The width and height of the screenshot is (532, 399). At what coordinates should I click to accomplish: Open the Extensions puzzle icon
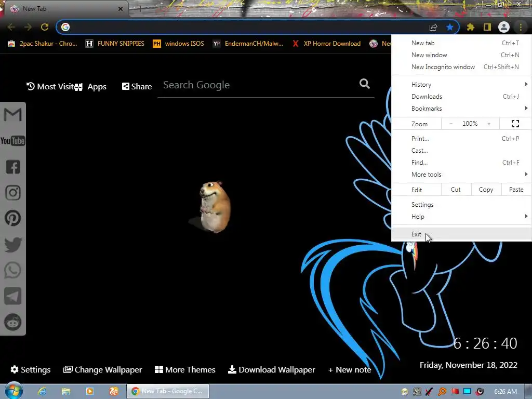tap(470, 27)
